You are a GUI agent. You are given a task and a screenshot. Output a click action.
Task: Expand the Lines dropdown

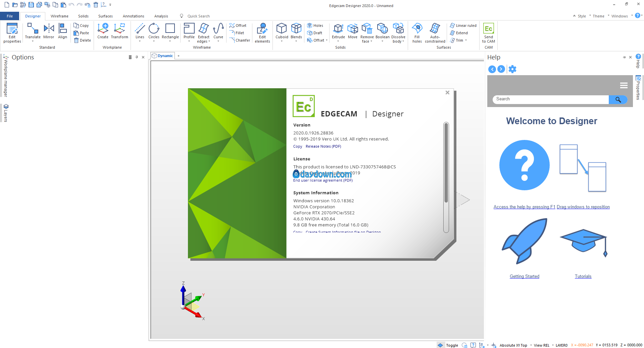140,41
